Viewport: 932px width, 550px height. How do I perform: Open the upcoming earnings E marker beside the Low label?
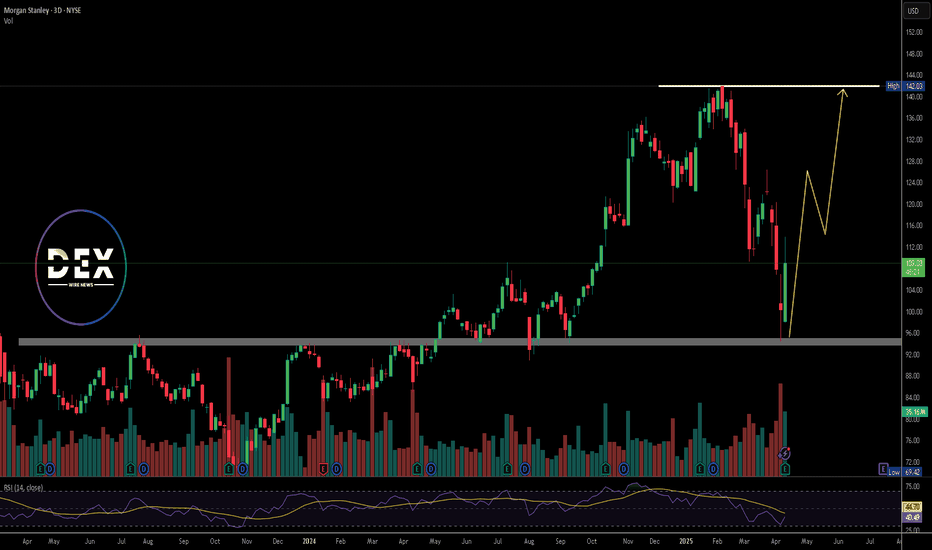(883, 469)
